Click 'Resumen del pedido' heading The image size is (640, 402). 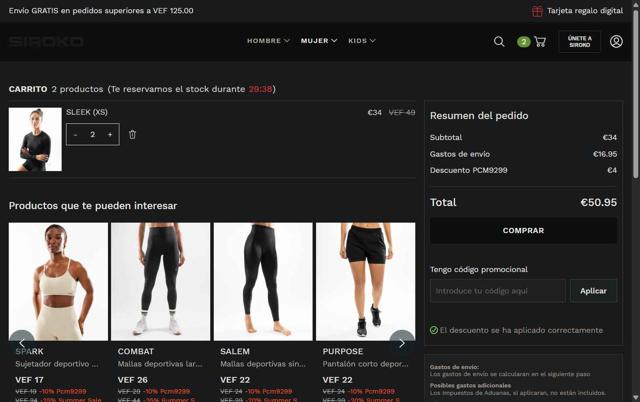coord(479,116)
